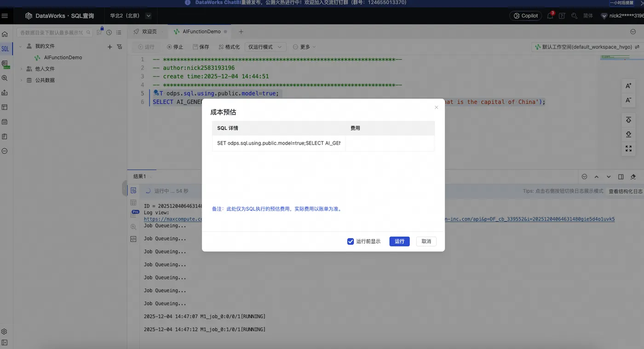Click the 格式化 button in the toolbar
The height and width of the screenshot is (349, 644).
pyautogui.click(x=229, y=47)
